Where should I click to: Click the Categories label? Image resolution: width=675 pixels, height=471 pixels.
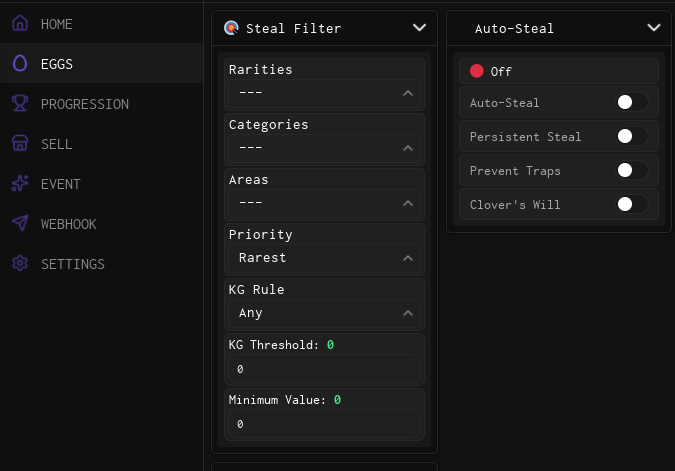click(x=269, y=124)
